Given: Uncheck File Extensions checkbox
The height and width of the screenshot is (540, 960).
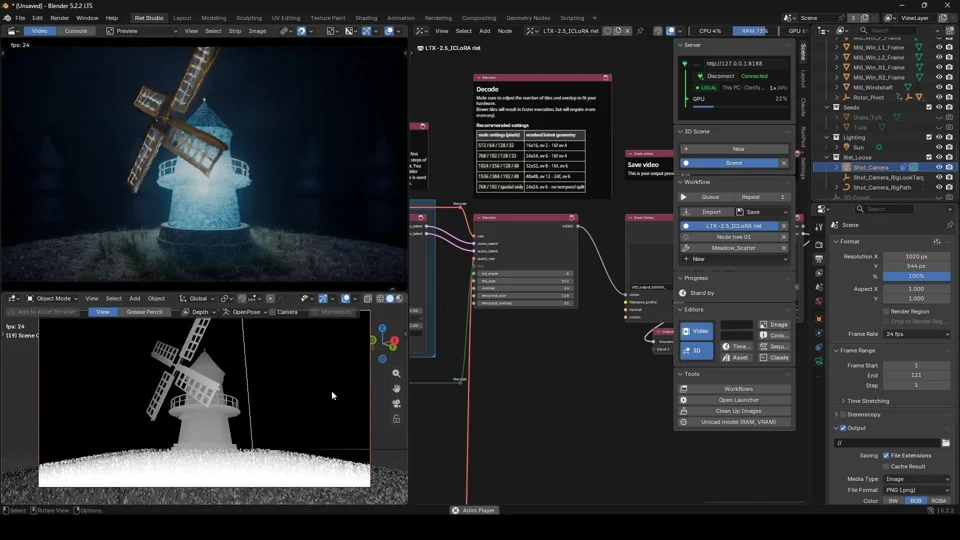Looking at the screenshot, I should 886,456.
